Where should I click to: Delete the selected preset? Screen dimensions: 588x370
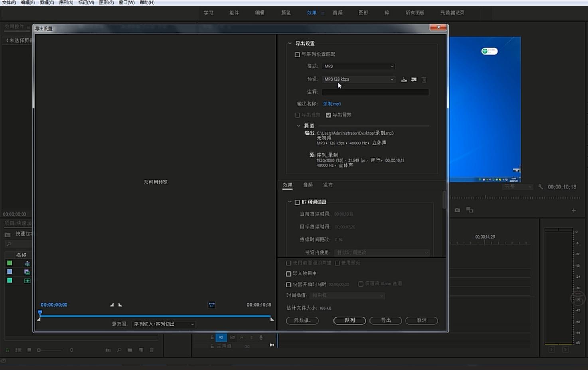tap(424, 79)
